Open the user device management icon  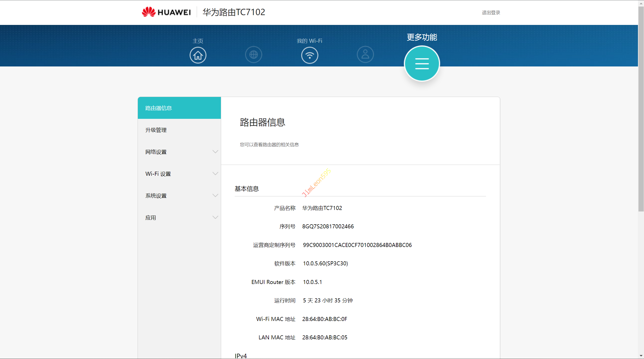pyautogui.click(x=365, y=54)
